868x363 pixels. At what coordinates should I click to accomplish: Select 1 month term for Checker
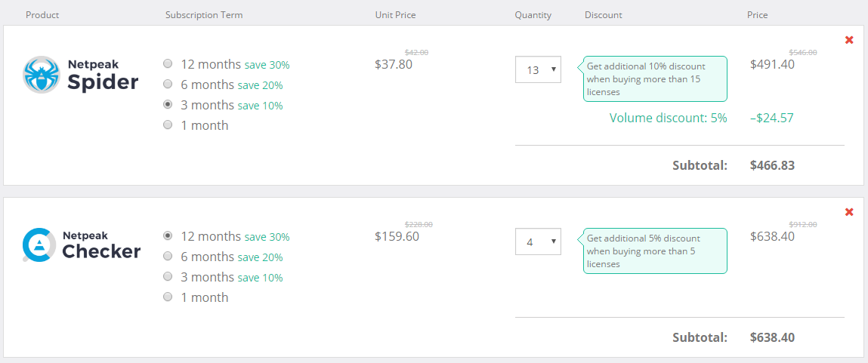[x=168, y=297]
